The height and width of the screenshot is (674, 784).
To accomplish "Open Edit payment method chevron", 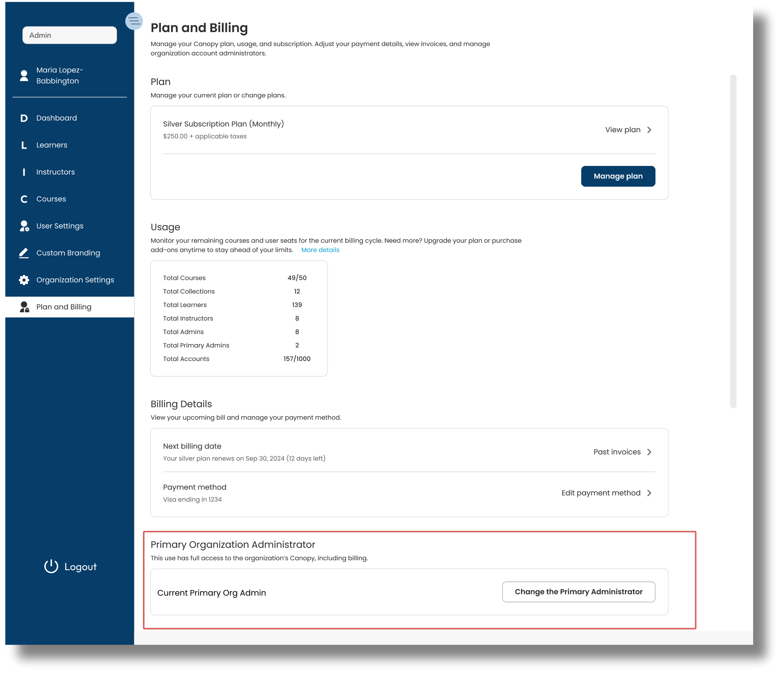I will pos(649,493).
